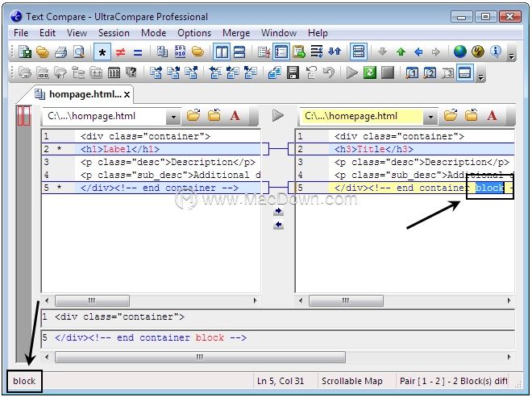Switch to Folder compare mode icon
The width and height of the screenshot is (532, 397).
point(197,52)
